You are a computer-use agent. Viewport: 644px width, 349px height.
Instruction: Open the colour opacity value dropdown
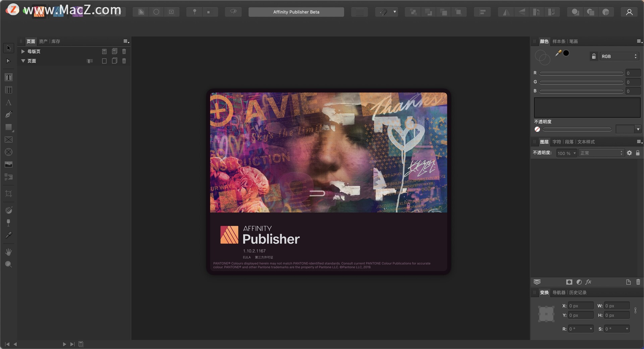coord(638,129)
